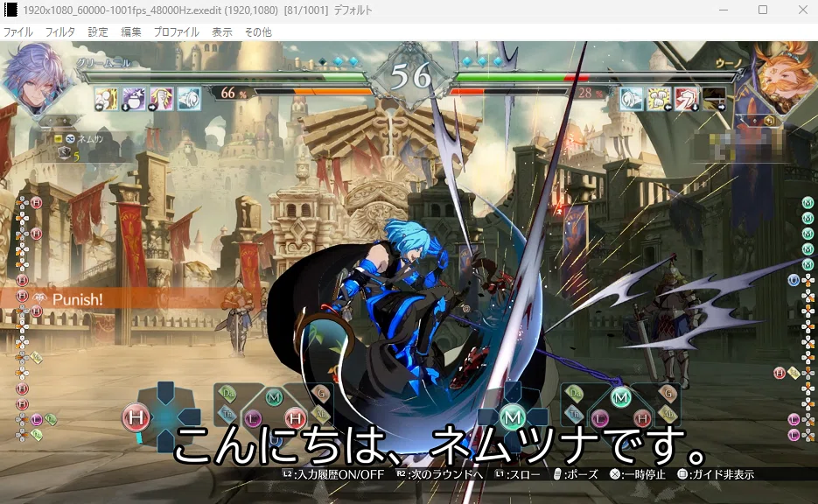
Task: Click the ガイド非表示 guide entry
Action: click(716, 474)
